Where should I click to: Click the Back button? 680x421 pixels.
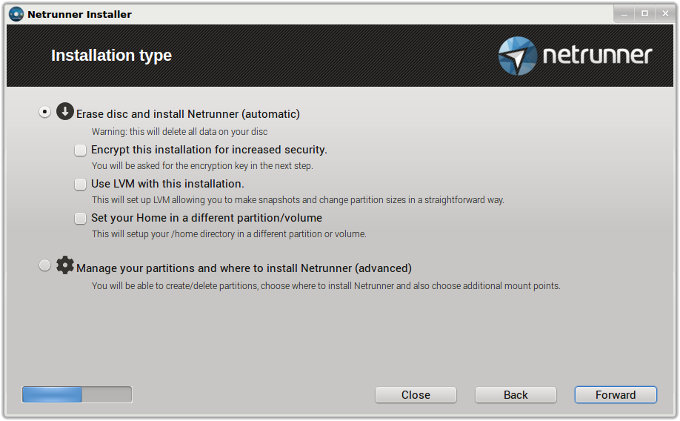pos(516,395)
